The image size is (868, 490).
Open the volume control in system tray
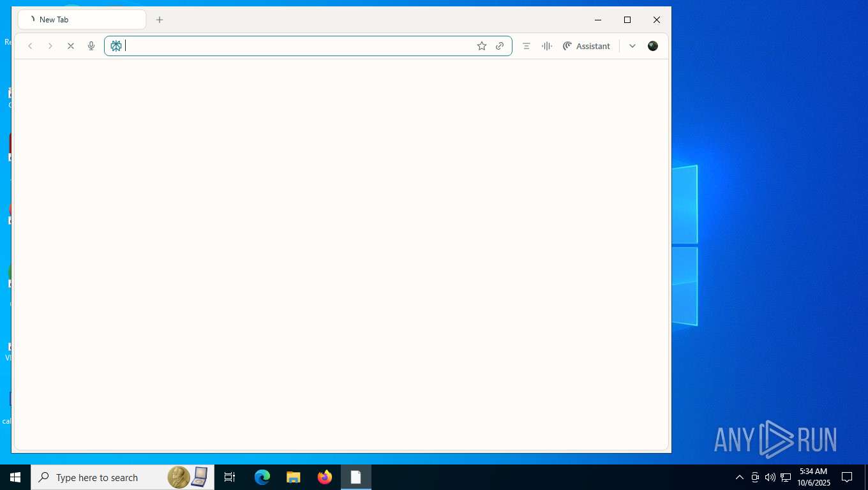[770, 477]
